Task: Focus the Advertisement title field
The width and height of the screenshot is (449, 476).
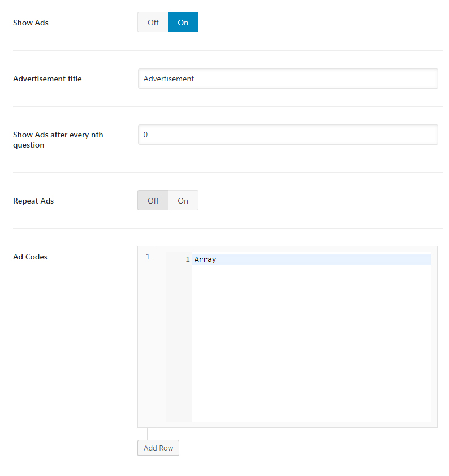Action: (288, 79)
